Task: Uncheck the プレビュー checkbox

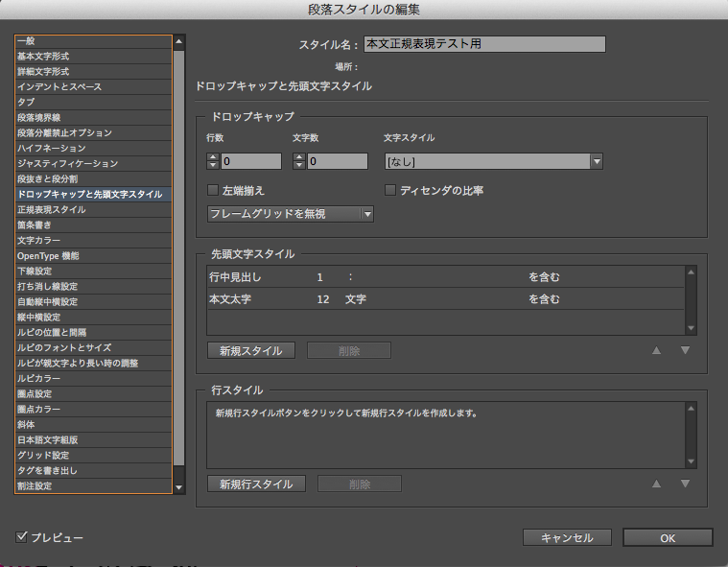Action: (x=21, y=537)
